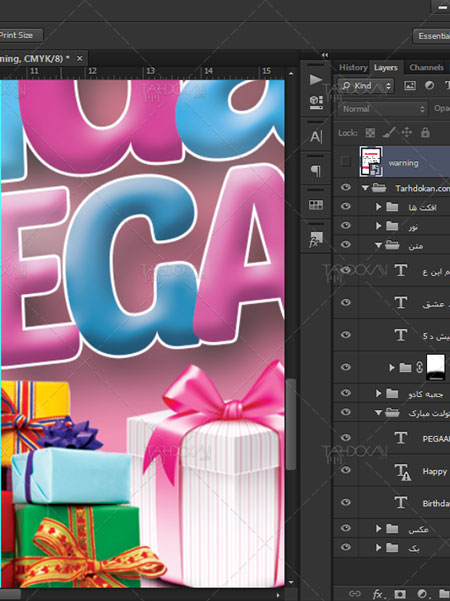
Task: Open the Essentials workspace button
Action: point(432,36)
